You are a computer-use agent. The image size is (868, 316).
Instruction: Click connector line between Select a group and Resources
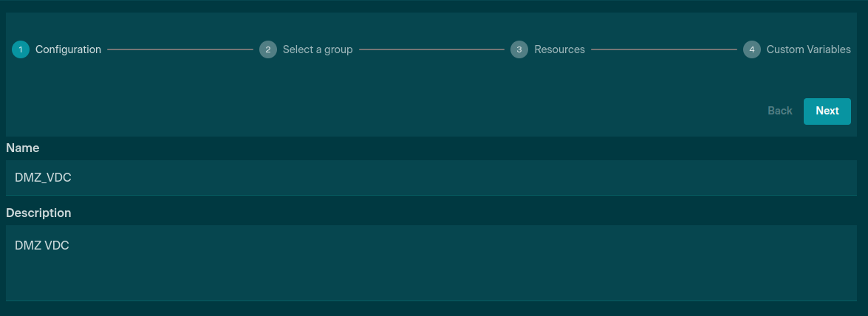tap(431, 49)
